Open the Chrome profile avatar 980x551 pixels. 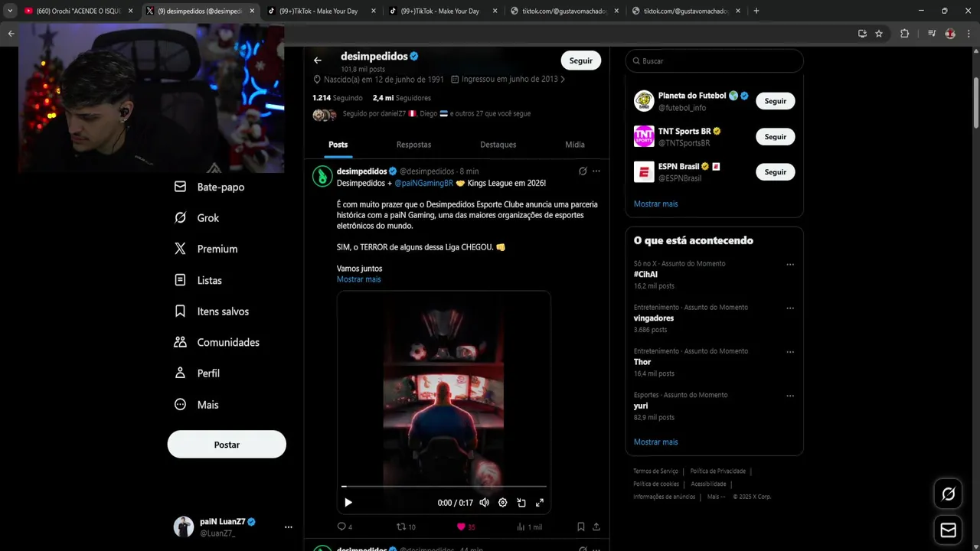click(x=950, y=34)
